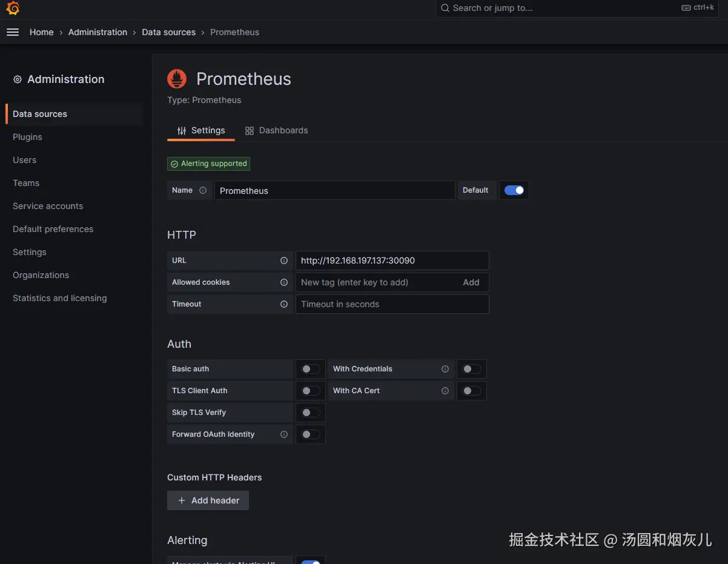The width and height of the screenshot is (728, 564).
Task: Click the Type: Prometheus subtitle
Action: pyautogui.click(x=204, y=100)
